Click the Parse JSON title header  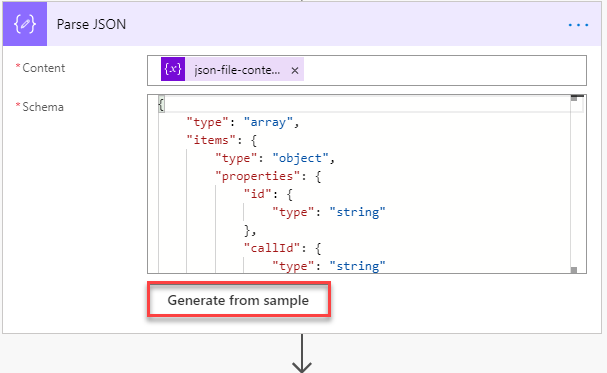click(91, 24)
